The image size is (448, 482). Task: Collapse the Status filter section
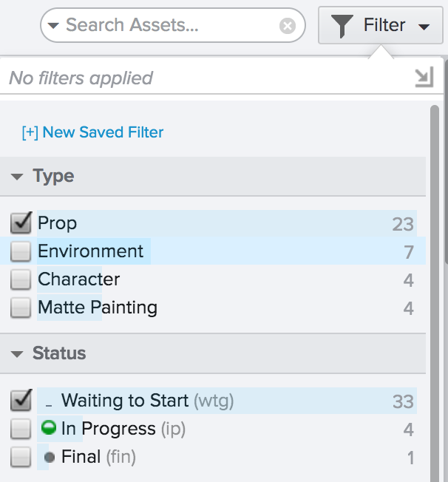[17, 353]
